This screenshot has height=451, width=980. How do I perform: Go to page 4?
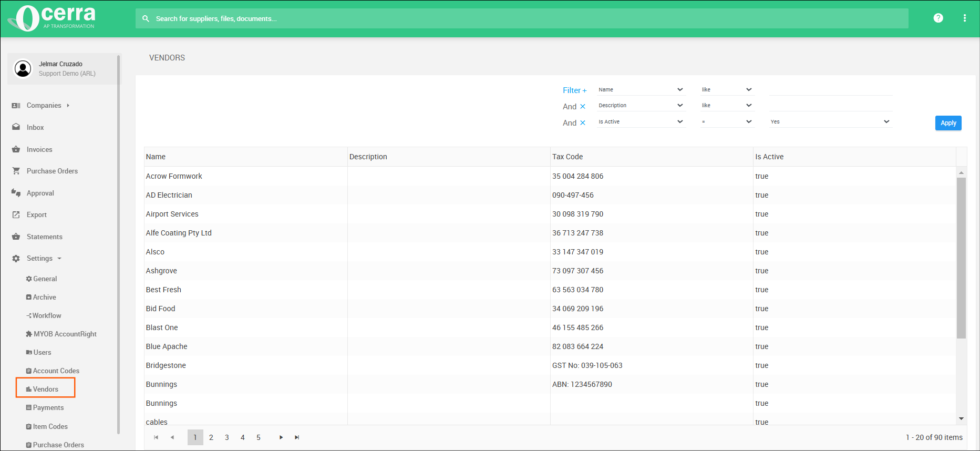pos(243,437)
